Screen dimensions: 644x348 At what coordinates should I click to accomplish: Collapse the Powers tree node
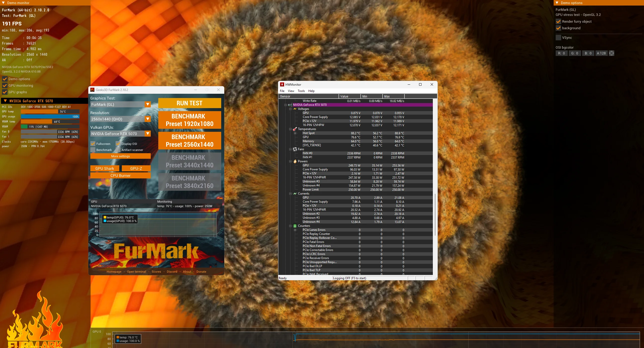pyautogui.click(x=290, y=161)
